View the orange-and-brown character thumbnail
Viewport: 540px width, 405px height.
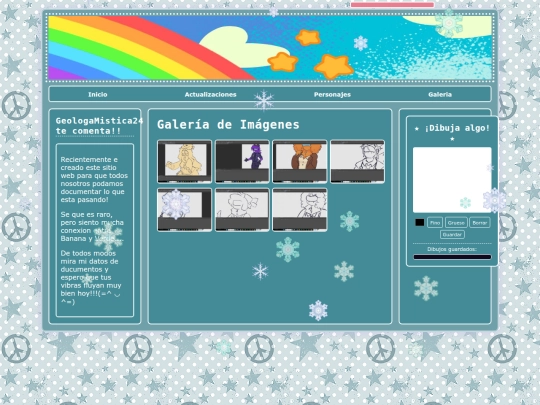coord(300,161)
